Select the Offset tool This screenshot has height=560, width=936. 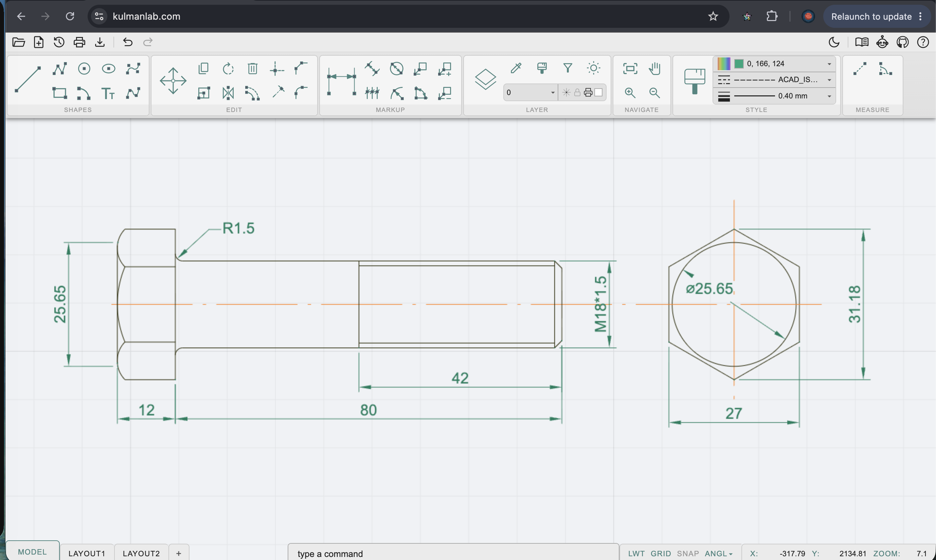click(252, 93)
